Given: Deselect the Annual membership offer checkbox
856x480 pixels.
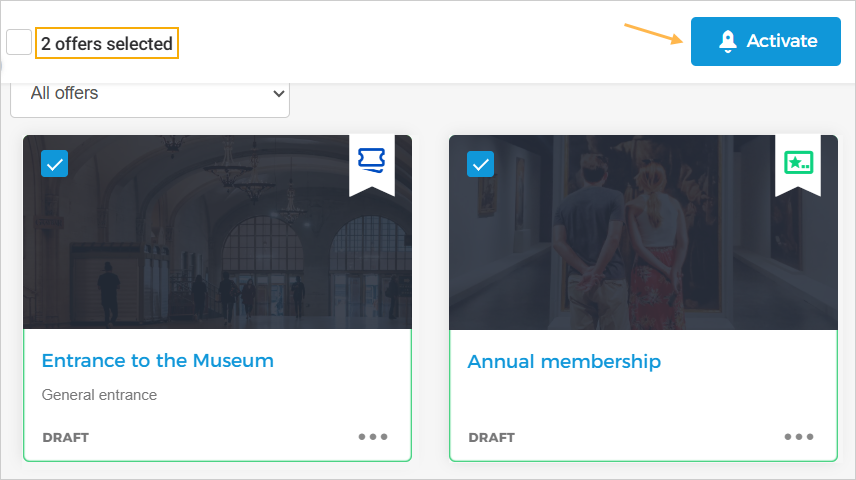Looking at the screenshot, I should coord(480,164).
